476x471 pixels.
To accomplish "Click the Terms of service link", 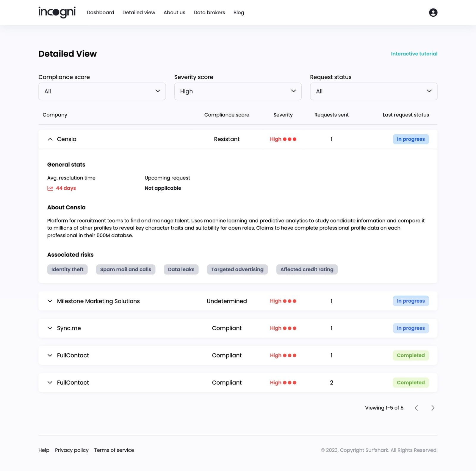I will pyautogui.click(x=114, y=450).
